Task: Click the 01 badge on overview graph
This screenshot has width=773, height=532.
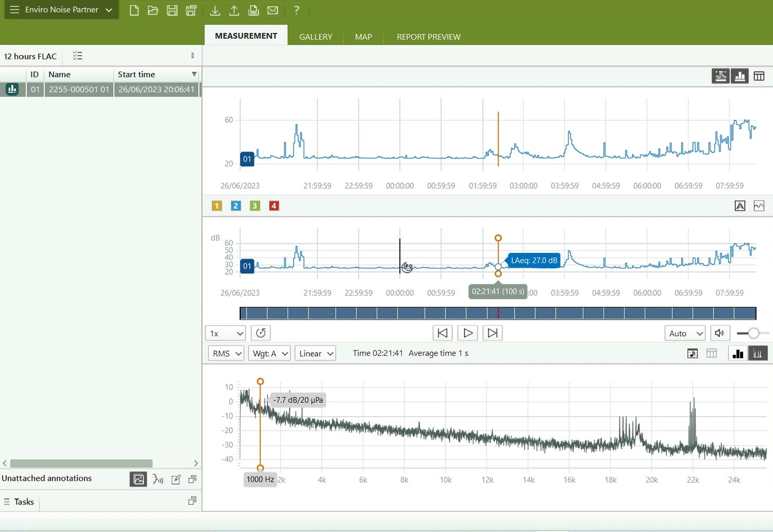Action: [x=247, y=159]
